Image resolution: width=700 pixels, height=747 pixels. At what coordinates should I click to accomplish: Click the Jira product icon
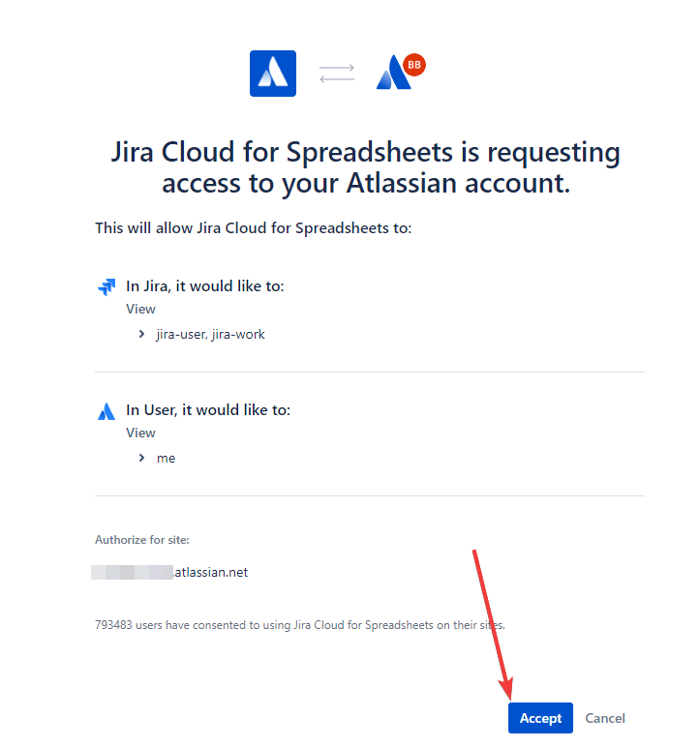click(x=107, y=286)
